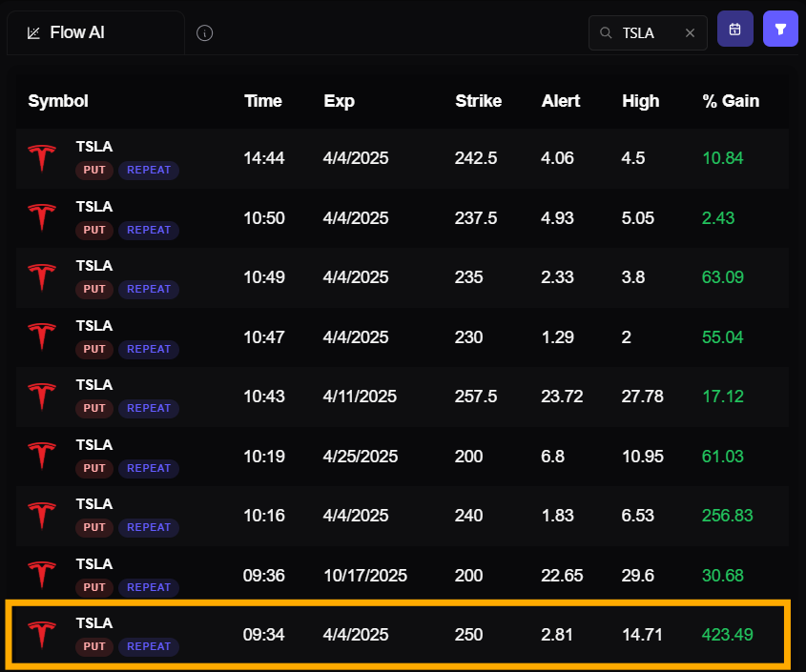The image size is (806, 672).
Task: Click REPEAT badge in 10:49 row
Action: (x=149, y=289)
